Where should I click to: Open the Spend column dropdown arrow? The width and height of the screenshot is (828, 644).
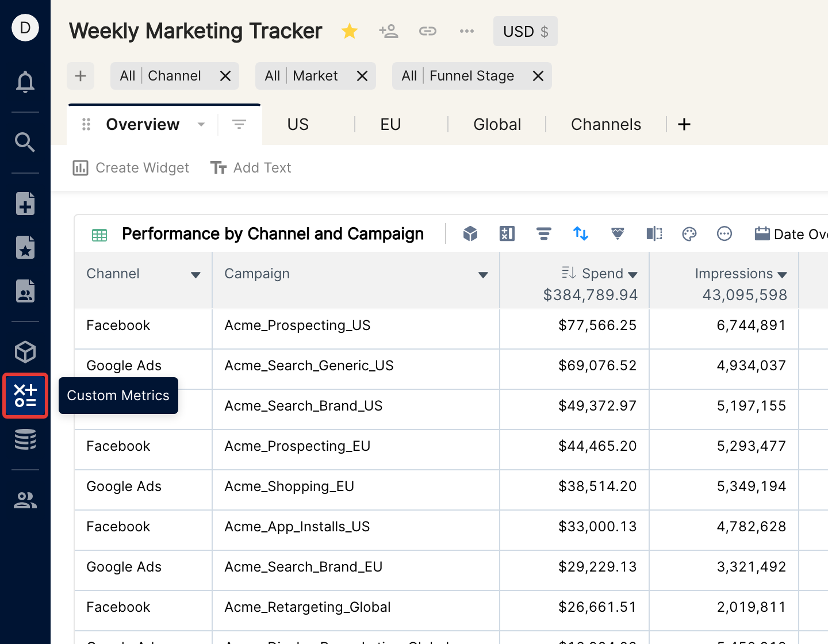(x=632, y=275)
